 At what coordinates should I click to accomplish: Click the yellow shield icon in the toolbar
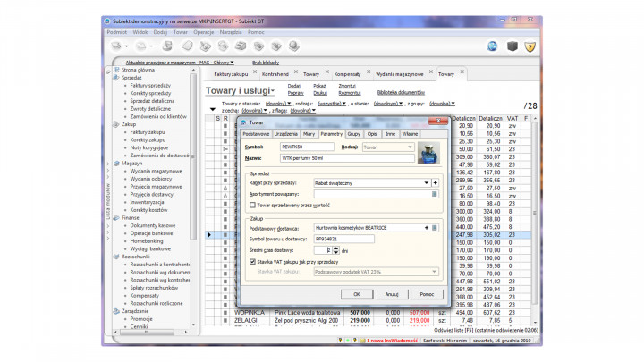click(x=530, y=46)
